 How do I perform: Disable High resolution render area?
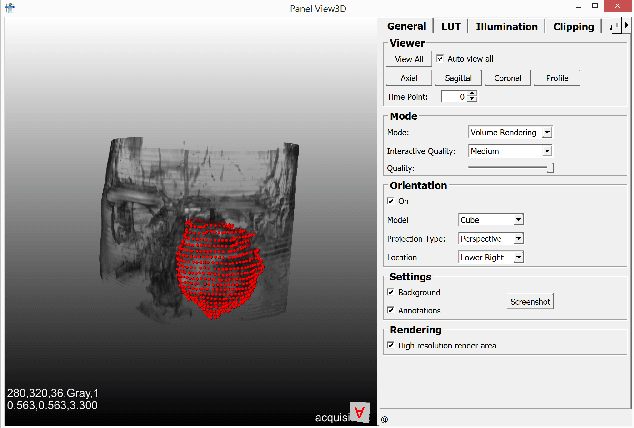391,345
